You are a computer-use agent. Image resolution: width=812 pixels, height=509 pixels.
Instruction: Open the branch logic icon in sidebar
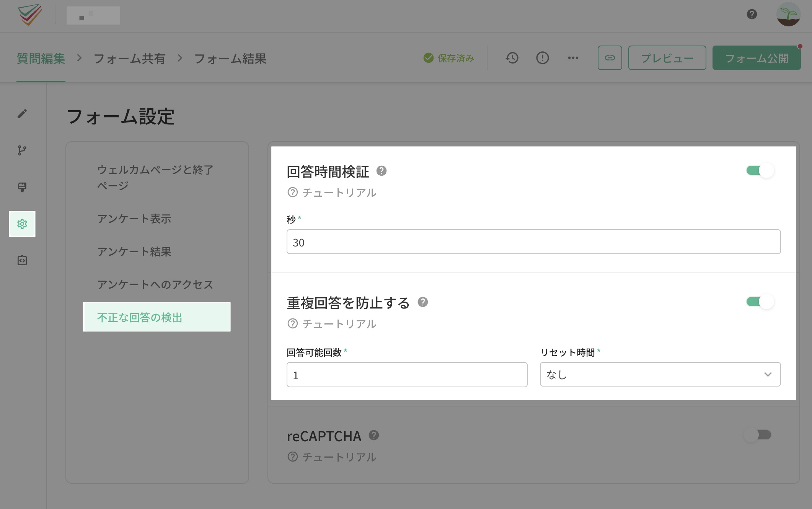(x=22, y=150)
